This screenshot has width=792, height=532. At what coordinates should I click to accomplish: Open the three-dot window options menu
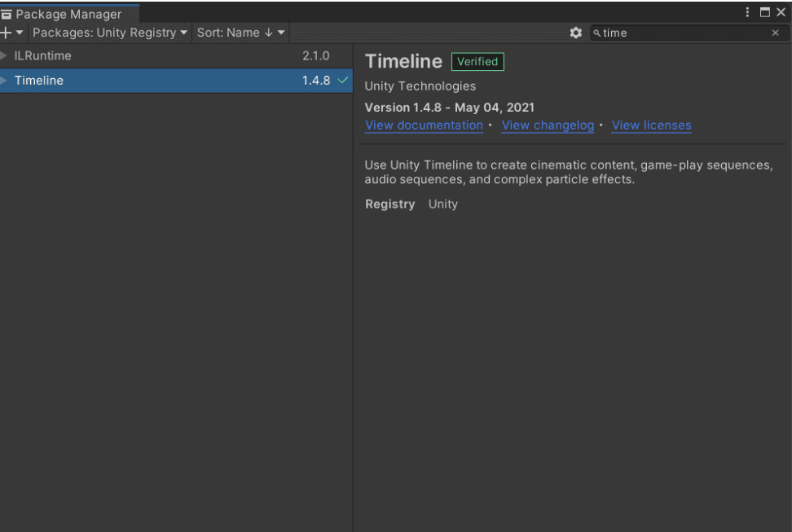point(747,12)
